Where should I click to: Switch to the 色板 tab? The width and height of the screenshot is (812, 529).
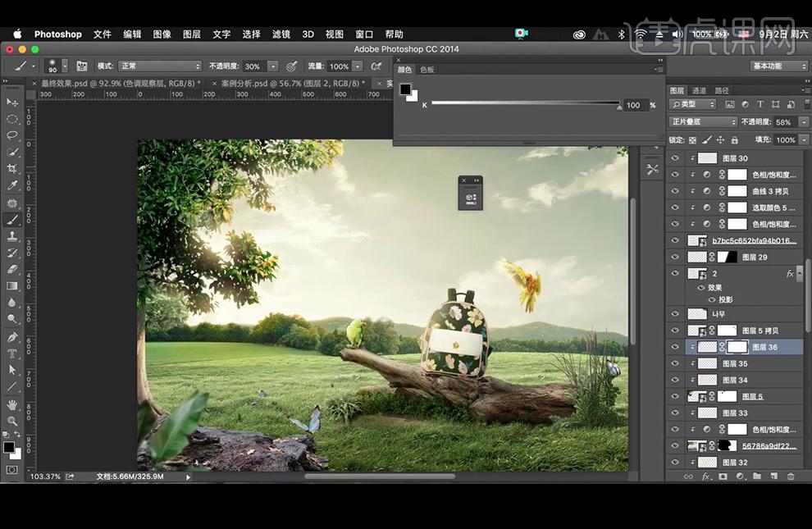427,70
